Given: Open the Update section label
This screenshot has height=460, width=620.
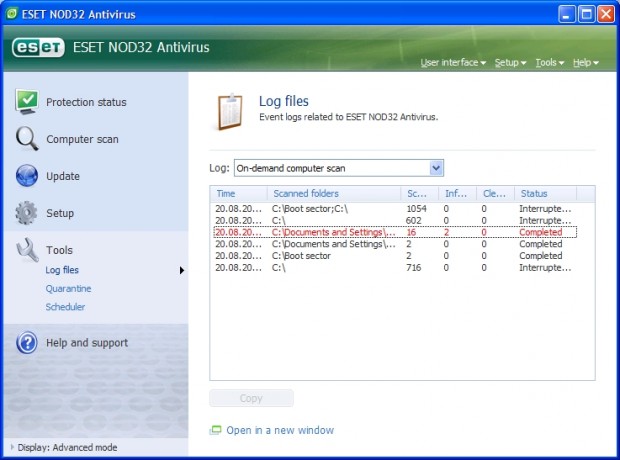Looking at the screenshot, I should 63,176.
